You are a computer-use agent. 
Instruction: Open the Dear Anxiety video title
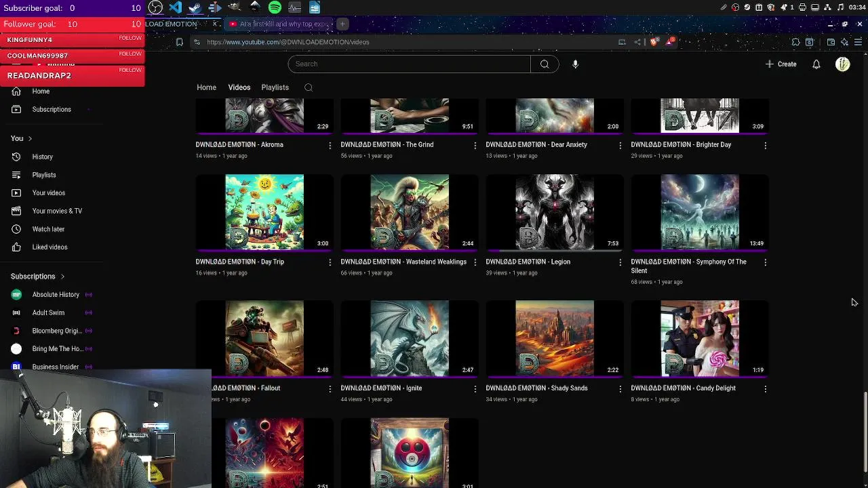coord(536,144)
